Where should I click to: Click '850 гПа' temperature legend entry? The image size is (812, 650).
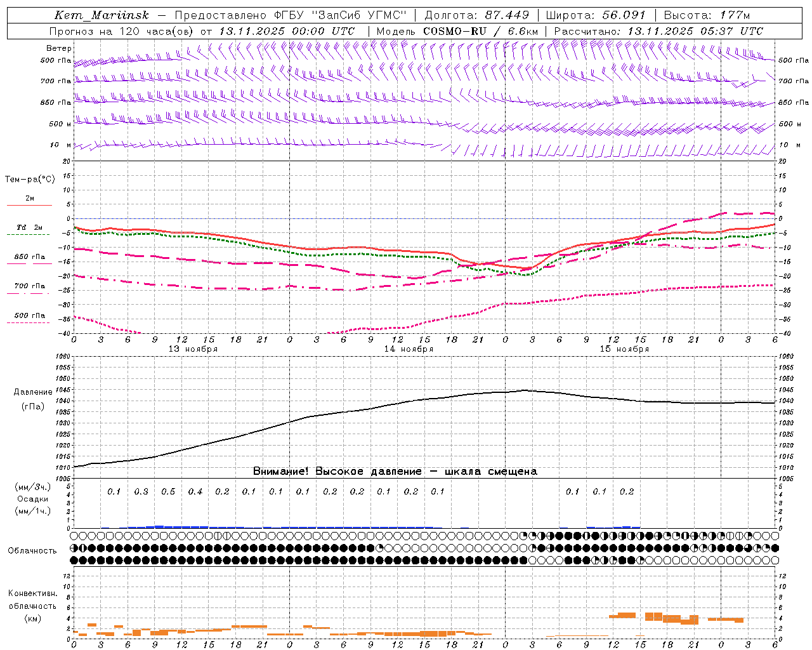(30, 257)
